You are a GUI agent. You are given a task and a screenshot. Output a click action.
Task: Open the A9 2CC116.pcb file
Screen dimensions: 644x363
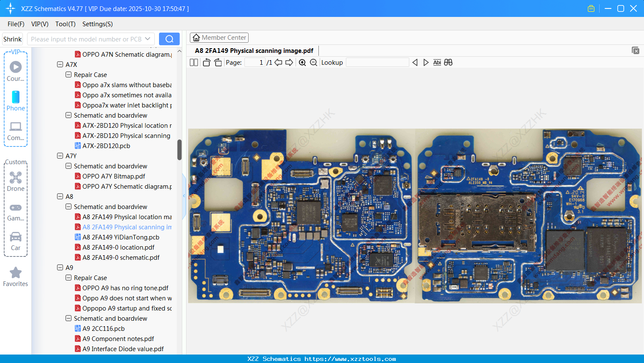(x=104, y=328)
